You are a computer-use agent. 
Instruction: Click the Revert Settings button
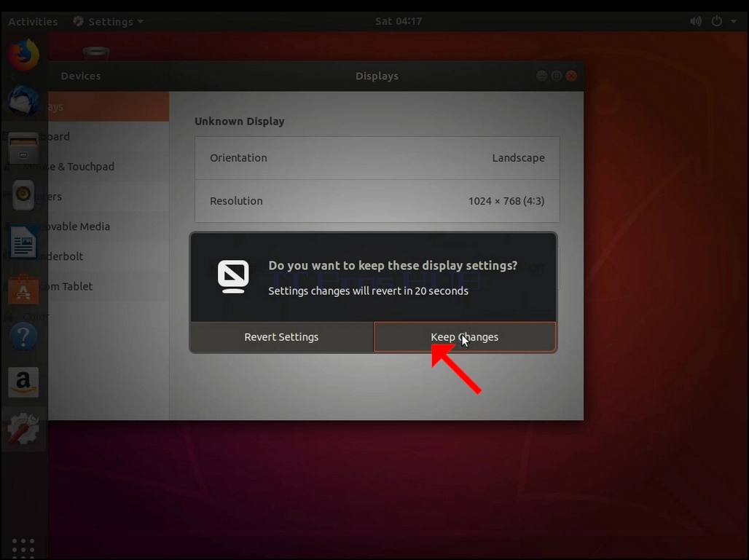(281, 337)
